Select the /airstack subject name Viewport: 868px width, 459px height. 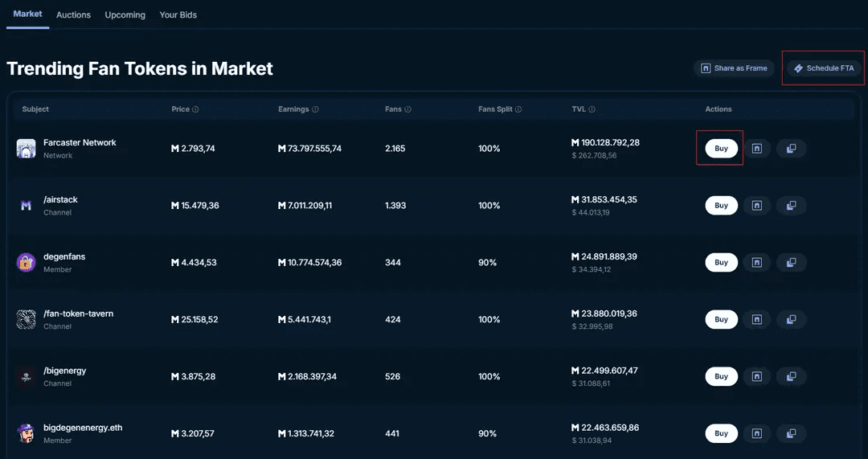[60, 199]
